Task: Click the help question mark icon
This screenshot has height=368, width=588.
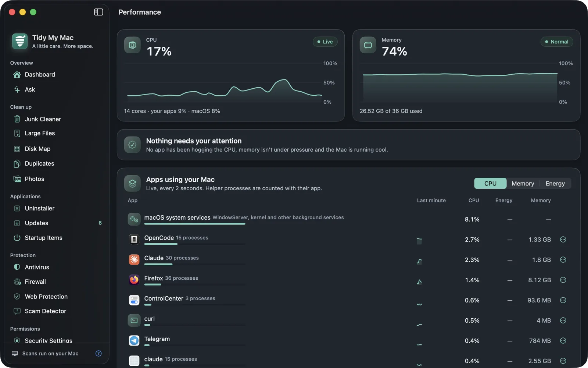Action: click(x=98, y=353)
